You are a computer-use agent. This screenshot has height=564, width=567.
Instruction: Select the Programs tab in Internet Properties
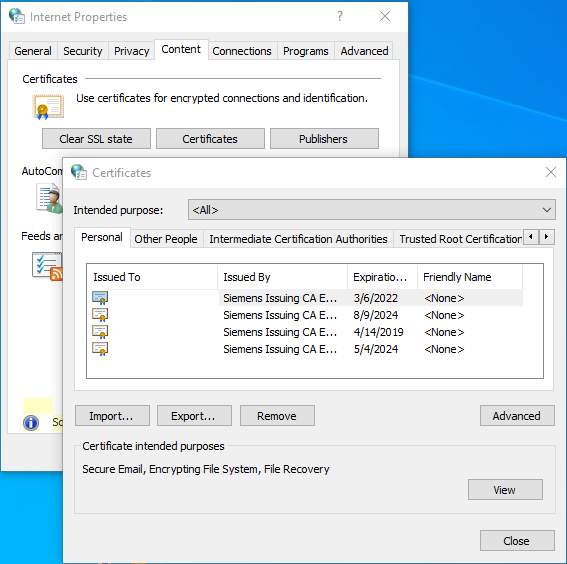coord(306,51)
